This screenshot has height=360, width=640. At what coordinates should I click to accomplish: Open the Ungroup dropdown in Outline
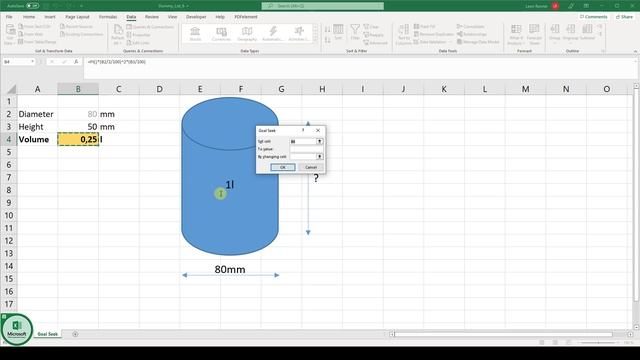[x=571, y=34]
